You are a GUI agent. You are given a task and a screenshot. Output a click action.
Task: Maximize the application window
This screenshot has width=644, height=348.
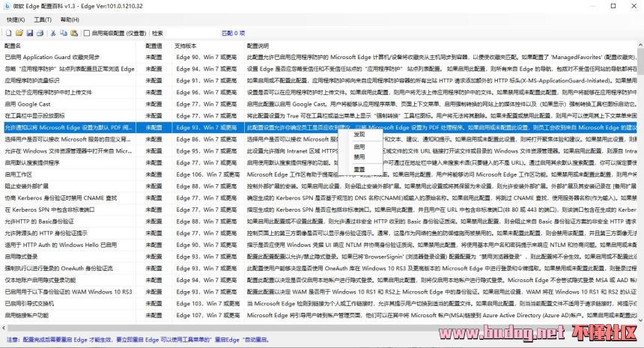pyautogui.click(x=613, y=6)
